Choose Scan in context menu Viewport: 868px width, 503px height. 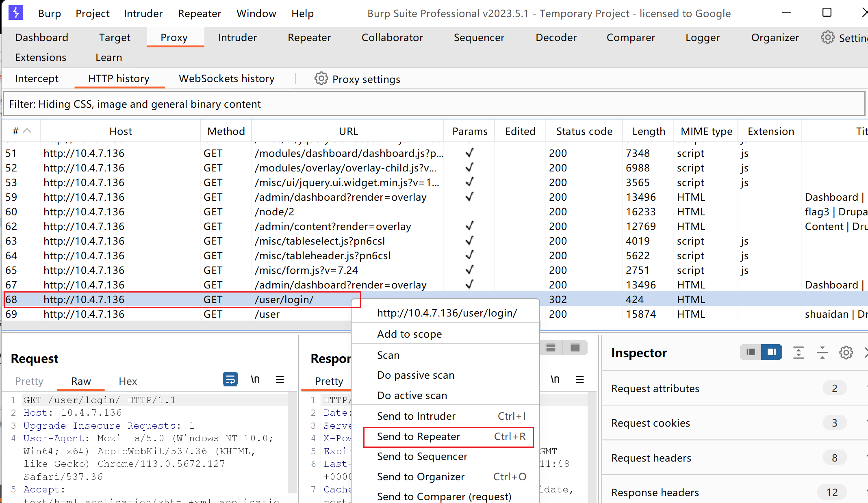pos(445,355)
